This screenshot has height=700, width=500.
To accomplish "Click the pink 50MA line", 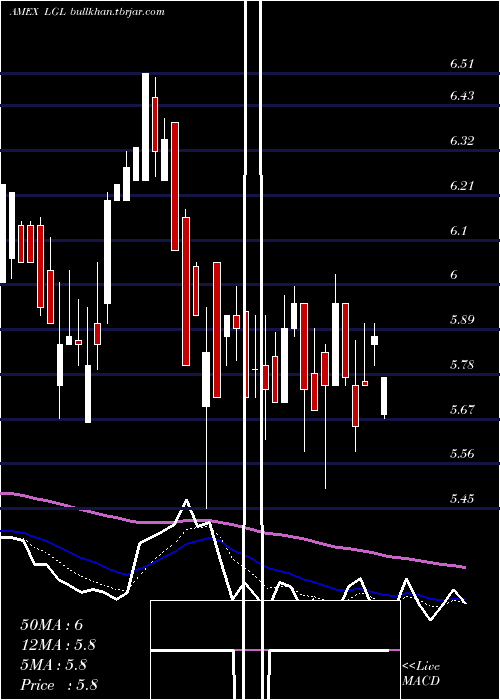I will pos(232,526).
